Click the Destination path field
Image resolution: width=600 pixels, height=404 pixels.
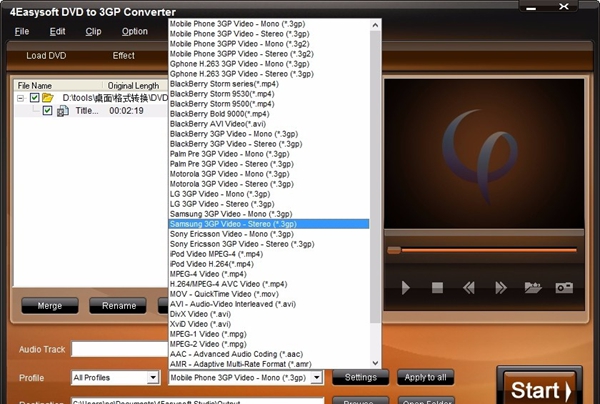pos(197,401)
